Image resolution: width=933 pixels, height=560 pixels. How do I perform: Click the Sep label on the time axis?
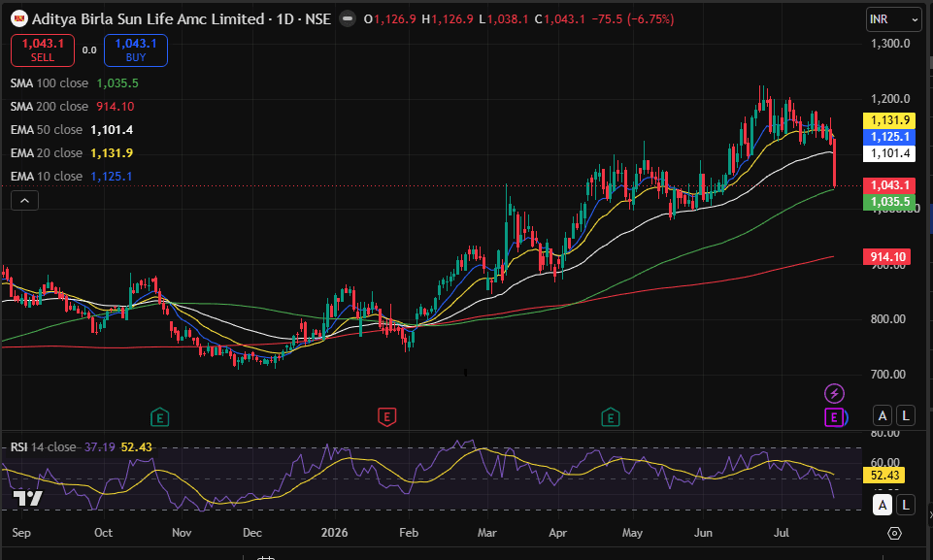[21, 533]
